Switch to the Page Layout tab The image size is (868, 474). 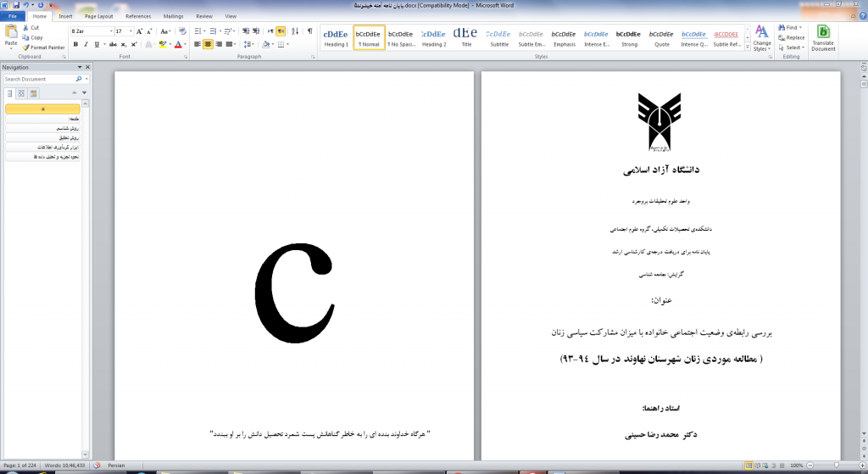(x=99, y=16)
